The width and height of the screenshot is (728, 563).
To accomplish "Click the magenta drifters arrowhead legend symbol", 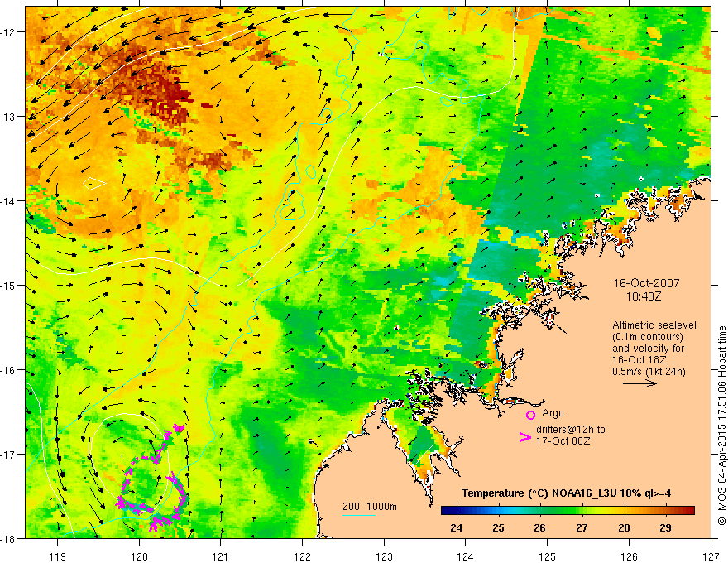I will pos(524,437).
